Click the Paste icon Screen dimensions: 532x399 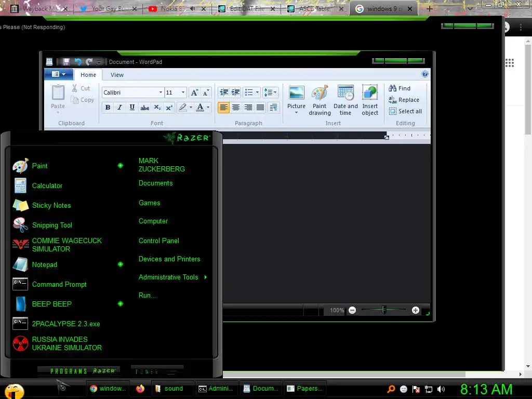(58, 93)
